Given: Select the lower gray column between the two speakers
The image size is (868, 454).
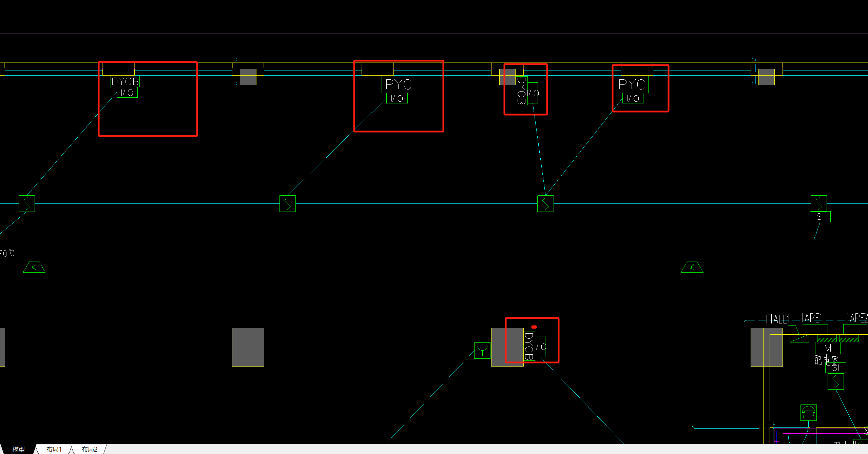Looking at the screenshot, I should coord(248,347).
